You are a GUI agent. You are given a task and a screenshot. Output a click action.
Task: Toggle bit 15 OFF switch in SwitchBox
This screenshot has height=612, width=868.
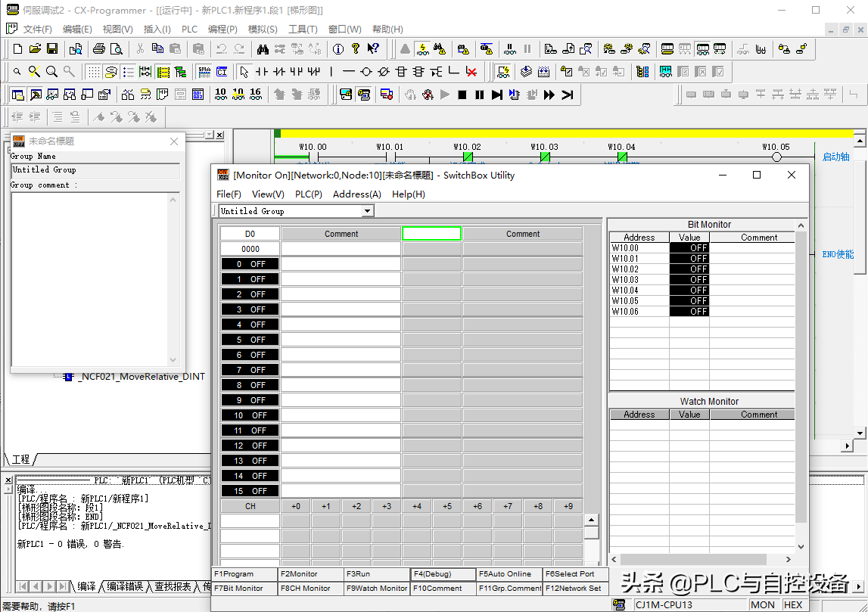pyautogui.click(x=250, y=491)
